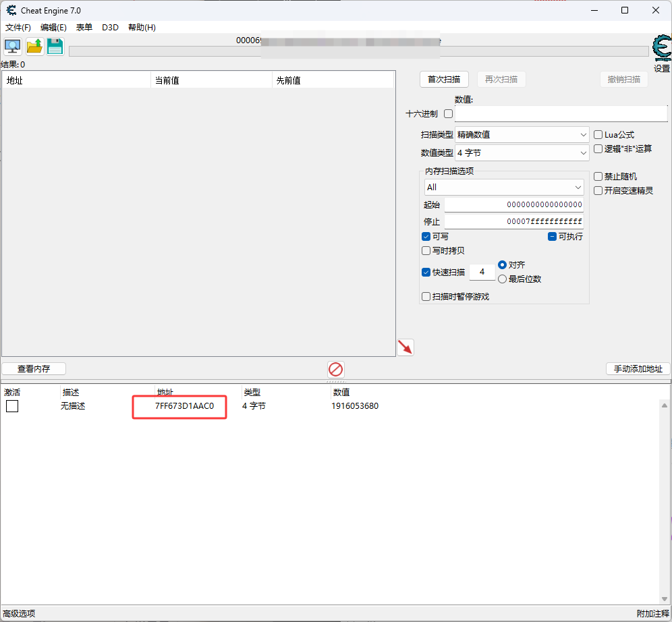Screen dimensions: 672x622
Task: Click the 描述 column header in address list
Action: [x=71, y=393]
